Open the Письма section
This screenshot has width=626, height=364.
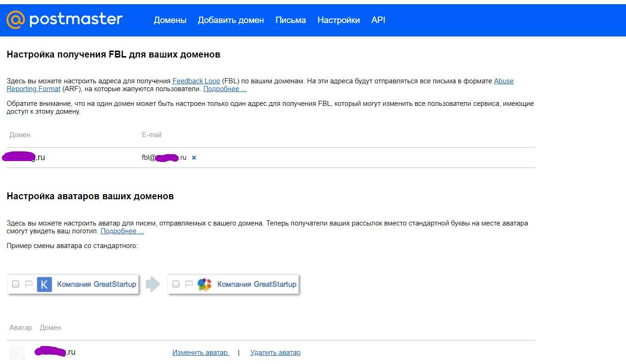(291, 20)
